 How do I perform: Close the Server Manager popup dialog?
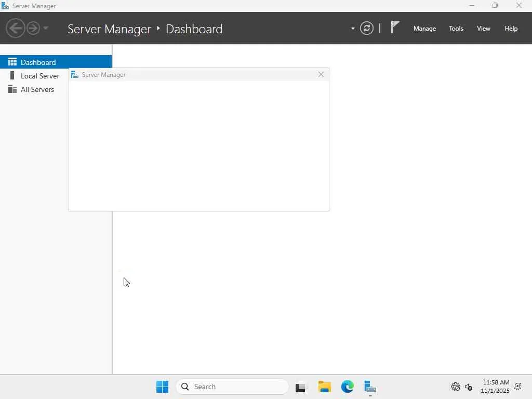321,74
